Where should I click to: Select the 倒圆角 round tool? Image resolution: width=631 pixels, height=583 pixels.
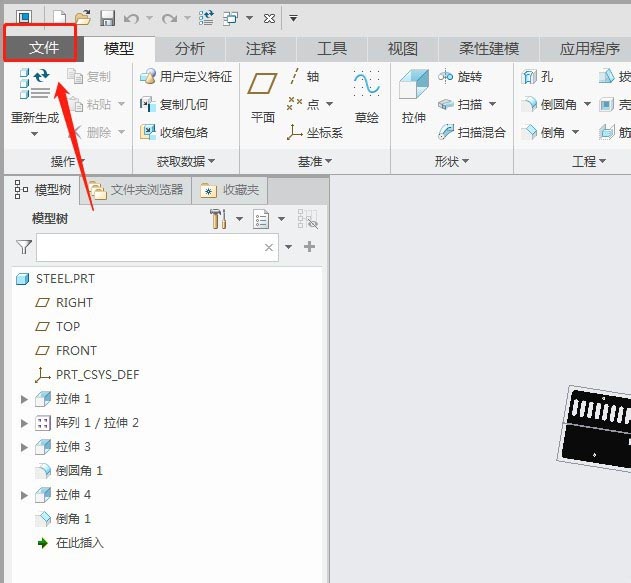point(549,104)
